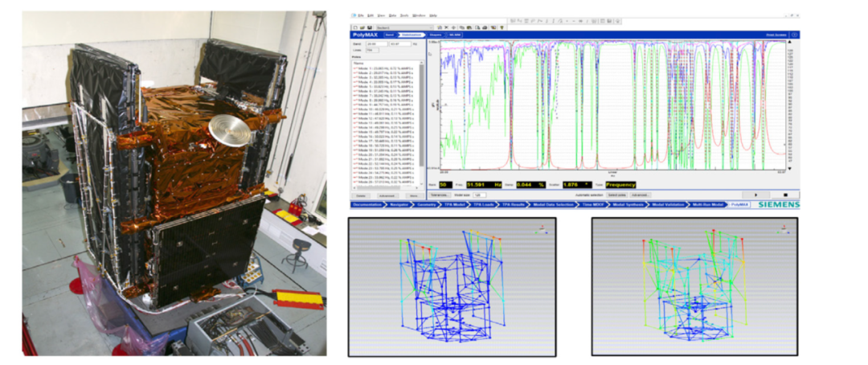Click the Print Screen button
868x365 pixels.
click(x=776, y=35)
